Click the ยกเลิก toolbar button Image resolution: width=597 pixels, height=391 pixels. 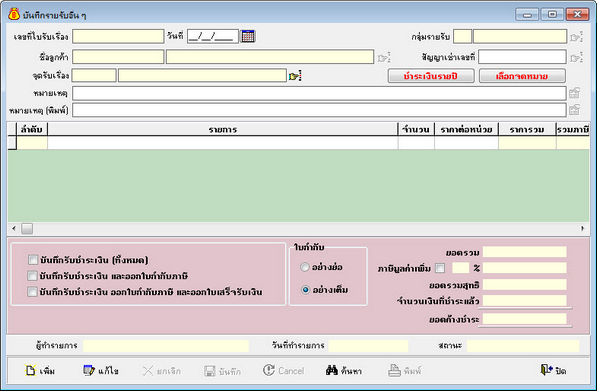pyautogui.click(x=161, y=370)
